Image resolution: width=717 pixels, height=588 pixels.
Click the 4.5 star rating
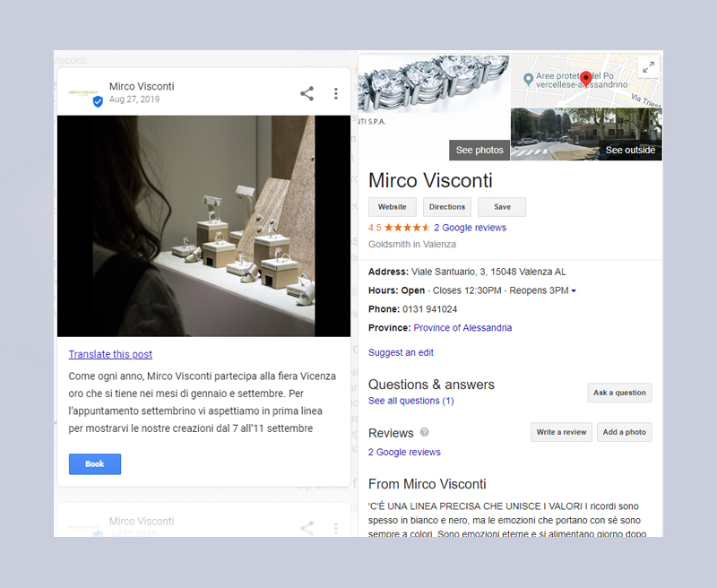click(x=399, y=228)
